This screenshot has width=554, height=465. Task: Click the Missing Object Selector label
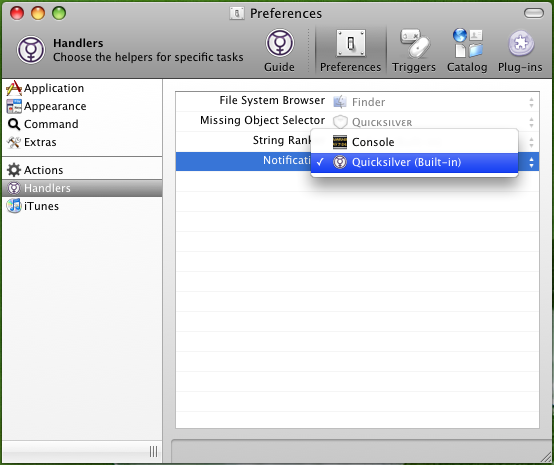[x=263, y=121]
